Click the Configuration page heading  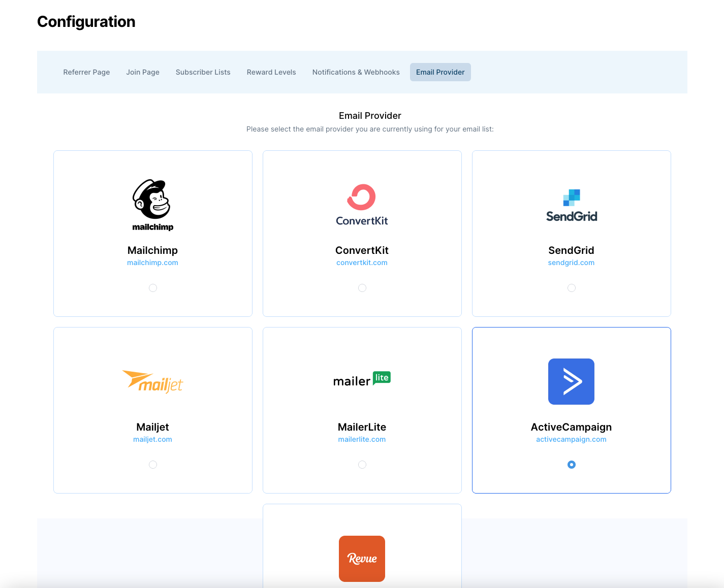[x=86, y=22]
